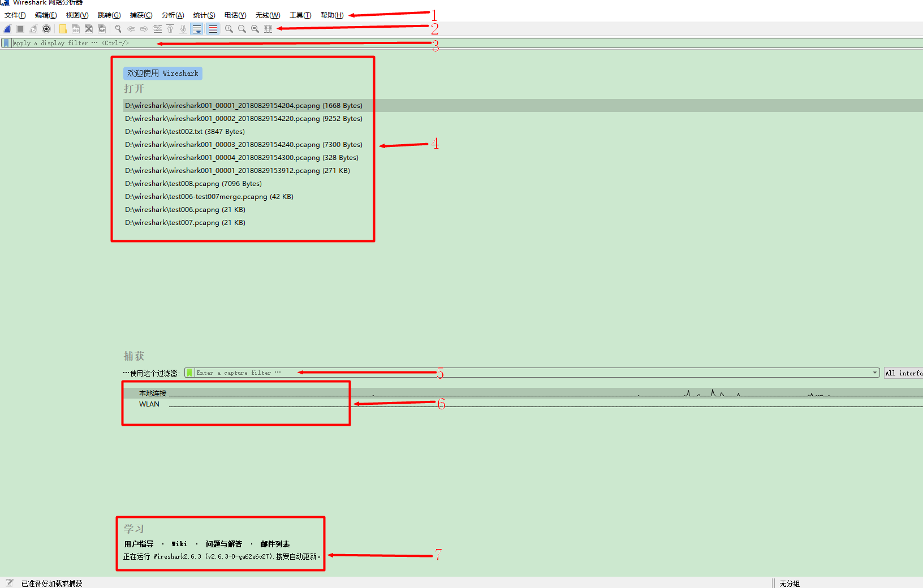Go to the first packet arrow icon

tap(170, 29)
